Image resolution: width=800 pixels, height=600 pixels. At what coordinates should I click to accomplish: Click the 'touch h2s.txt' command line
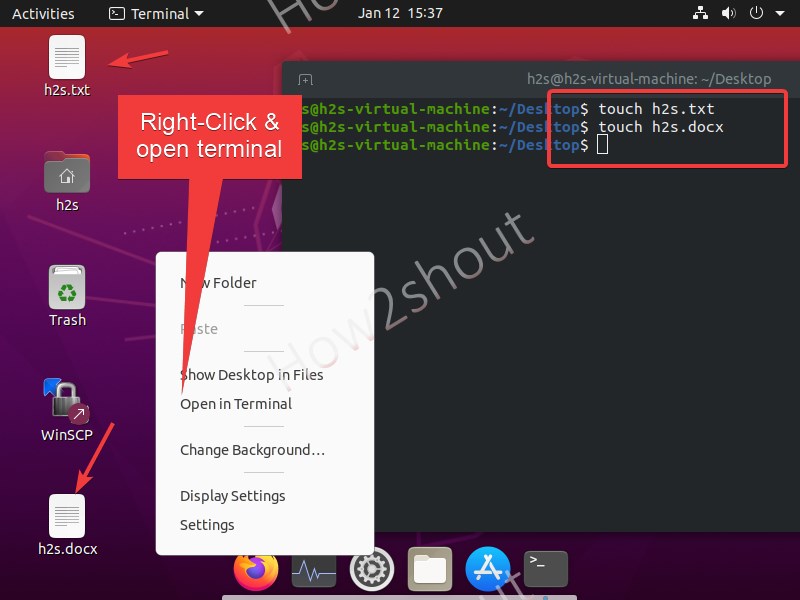coord(656,109)
